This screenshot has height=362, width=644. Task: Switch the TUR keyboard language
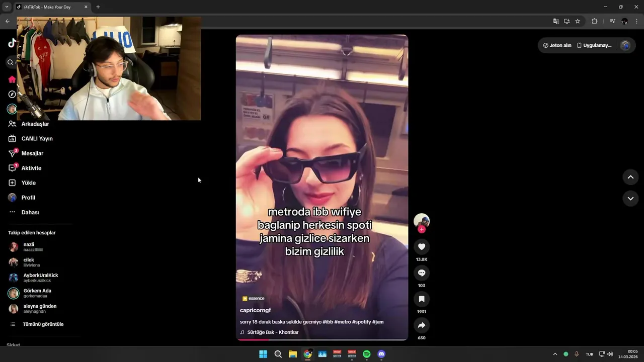pos(589,354)
